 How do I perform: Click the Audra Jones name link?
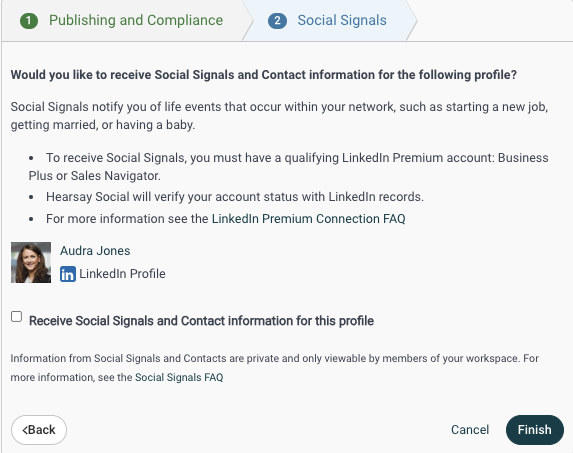tap(95, 251)
